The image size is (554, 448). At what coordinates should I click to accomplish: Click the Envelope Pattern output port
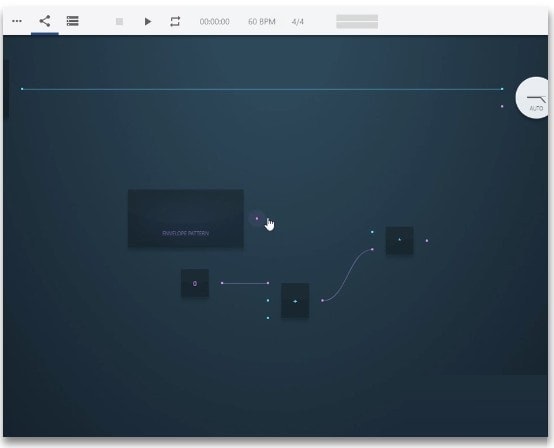[257, 218]
